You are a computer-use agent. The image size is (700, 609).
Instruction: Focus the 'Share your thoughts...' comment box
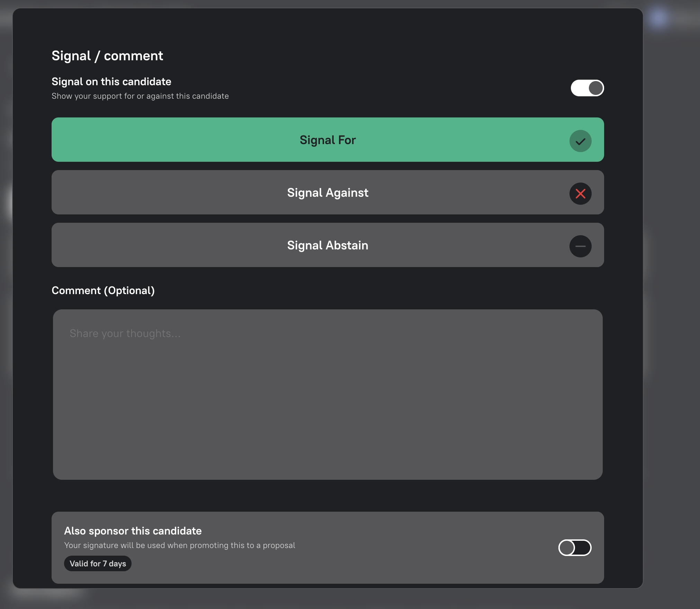click(x=327, y=395)
